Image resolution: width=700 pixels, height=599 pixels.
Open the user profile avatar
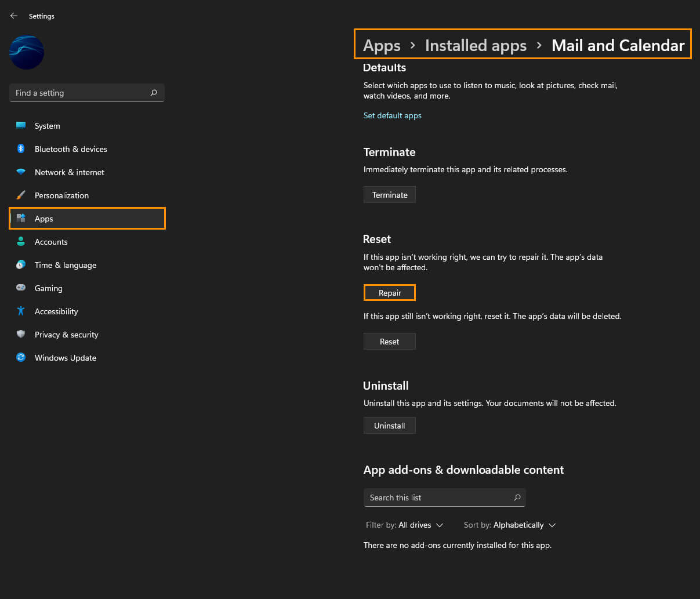27,53
